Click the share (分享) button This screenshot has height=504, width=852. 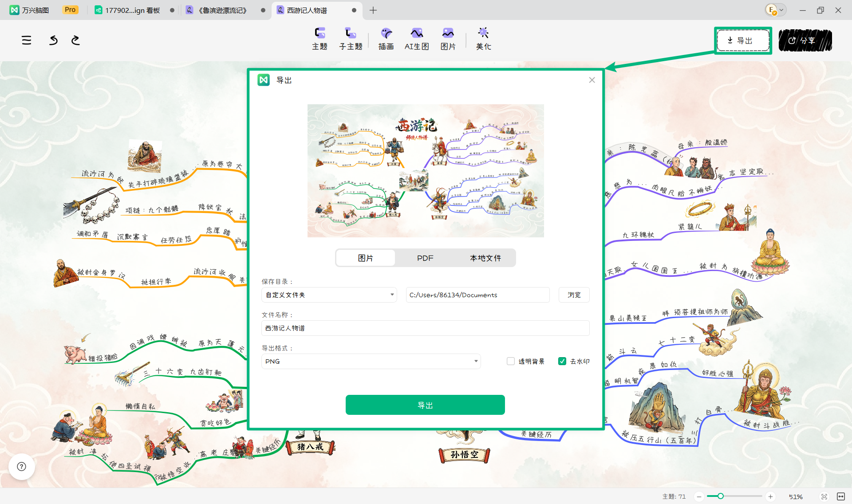[x=805, y=40]
